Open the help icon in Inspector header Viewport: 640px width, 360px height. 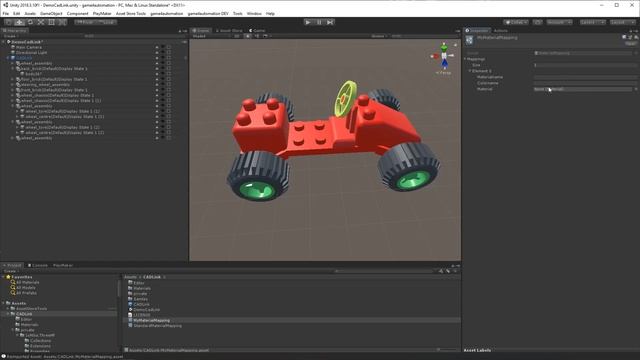(624, 37)
